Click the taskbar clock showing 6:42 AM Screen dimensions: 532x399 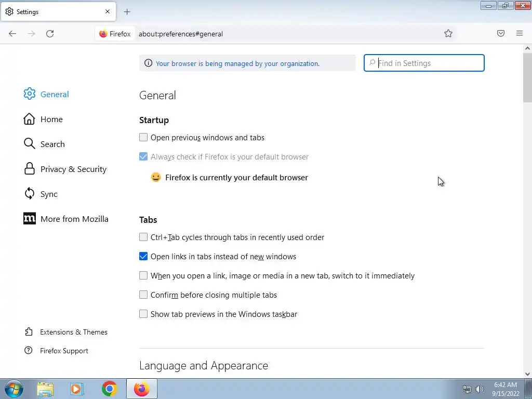(506, 389)
